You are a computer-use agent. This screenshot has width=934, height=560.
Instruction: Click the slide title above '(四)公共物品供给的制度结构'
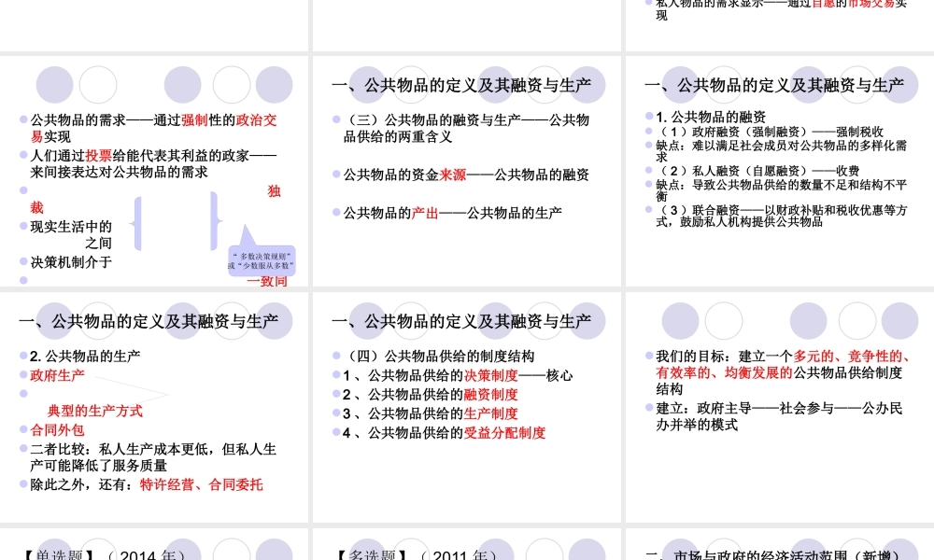(x=461, y=322)
